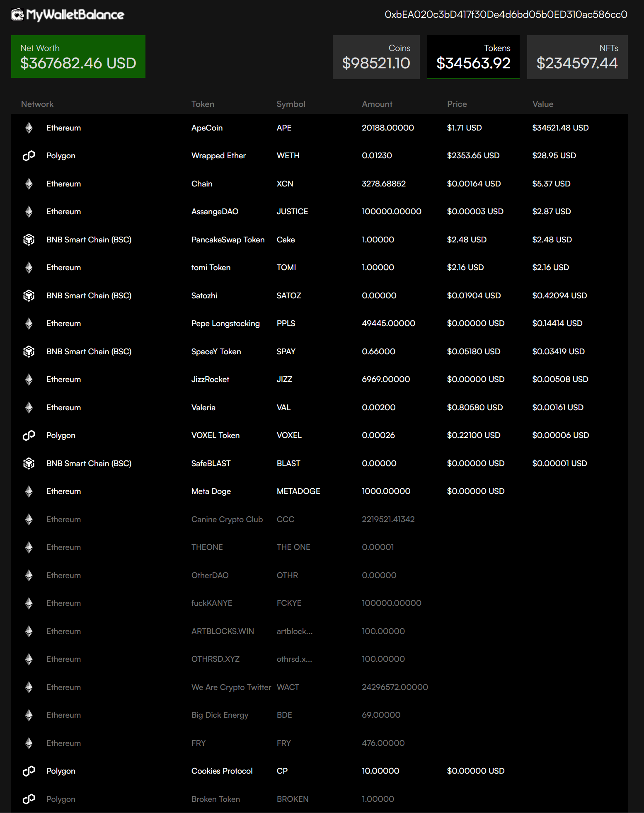Click the $0.42094 USD value cell
The image size is (644, 813).
[x=560, y=296]
